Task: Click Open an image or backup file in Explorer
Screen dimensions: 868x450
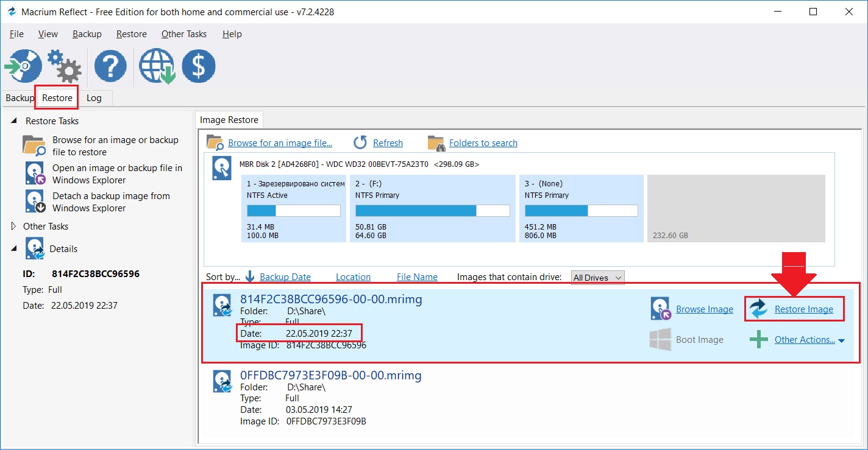Action: (117, 174)
